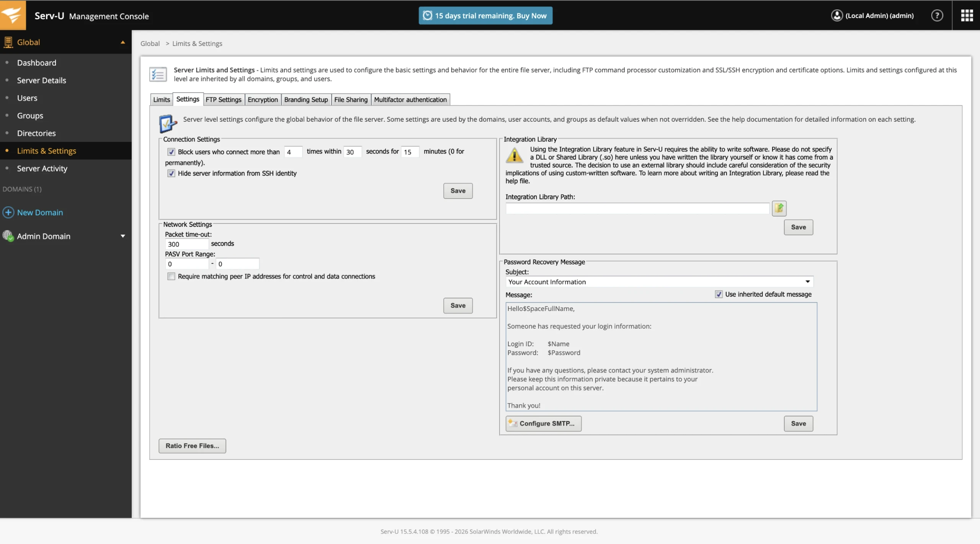Image resolution: width=980 pixels, height=544 pixels.
Task: Open the File Sharing tab
Action: tap(351, 99)
